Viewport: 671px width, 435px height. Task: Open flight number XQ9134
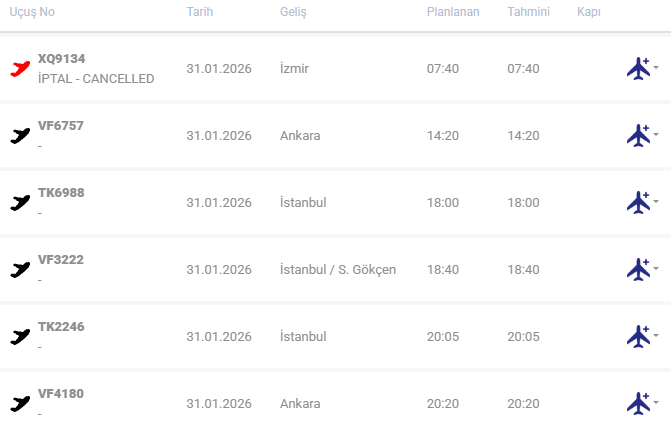(62, 59)
